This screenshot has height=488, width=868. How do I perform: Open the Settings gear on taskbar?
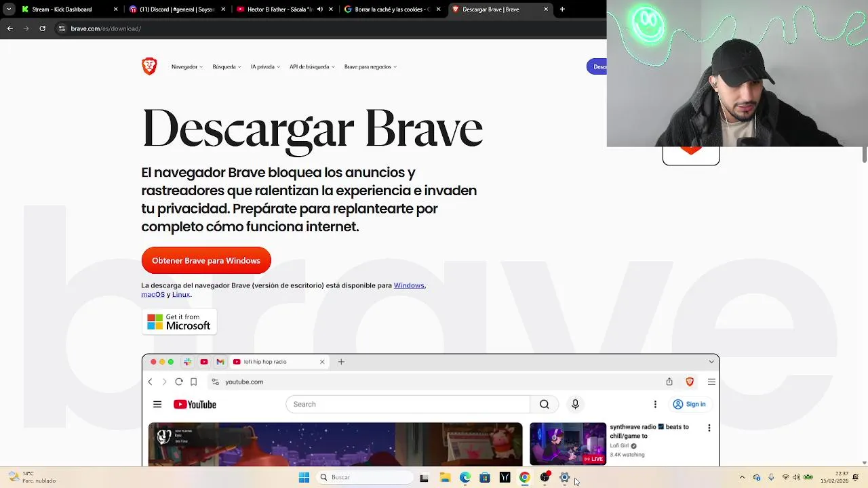pos(564,477)
